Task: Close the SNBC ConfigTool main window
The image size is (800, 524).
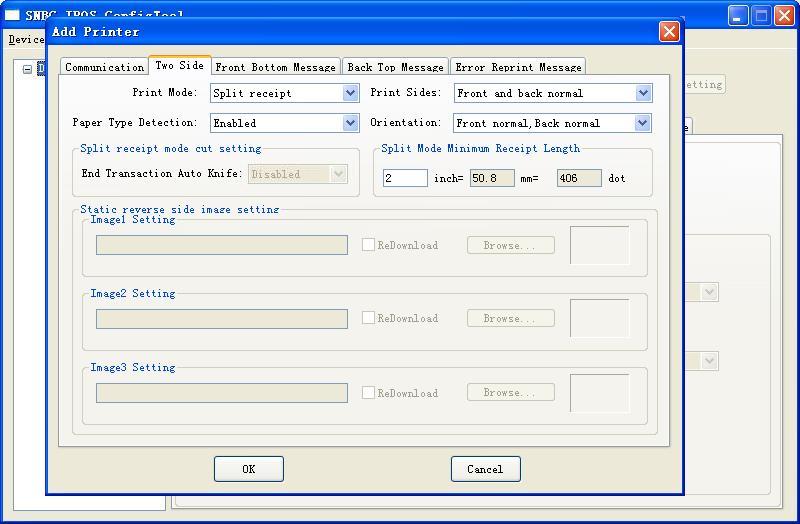Action: (785, 15)
